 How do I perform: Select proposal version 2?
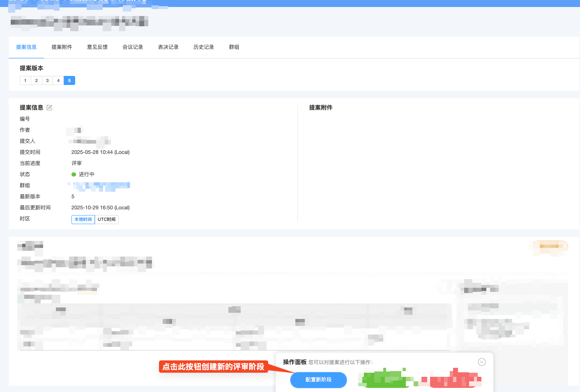point(36,80)
